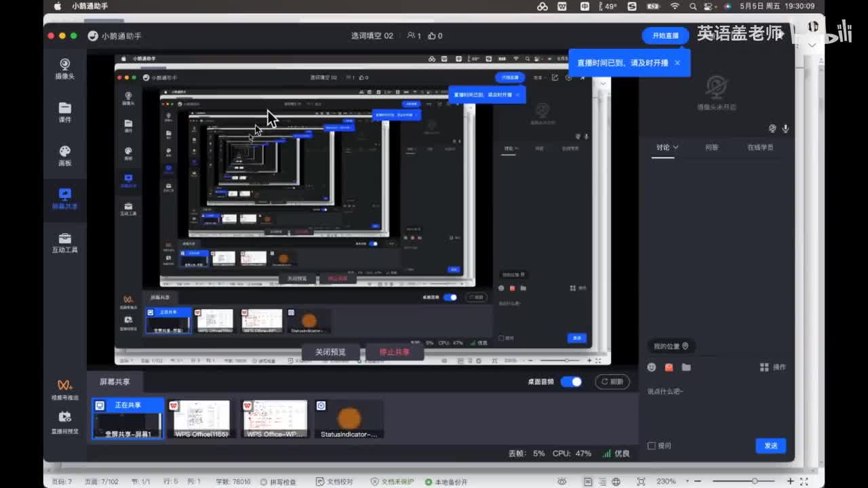Select the WPS Office(1155) window thumbnail
Screen dimensions: 868x488
pyautogui.click(x=201, y=418)
